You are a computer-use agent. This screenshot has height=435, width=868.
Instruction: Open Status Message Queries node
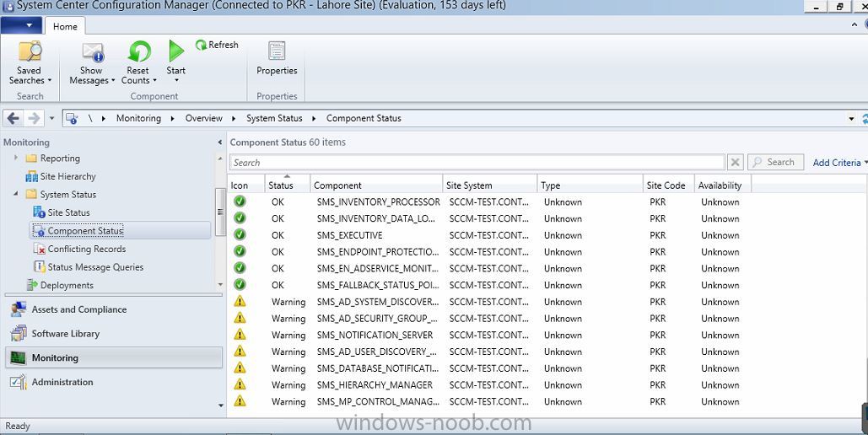89,267
